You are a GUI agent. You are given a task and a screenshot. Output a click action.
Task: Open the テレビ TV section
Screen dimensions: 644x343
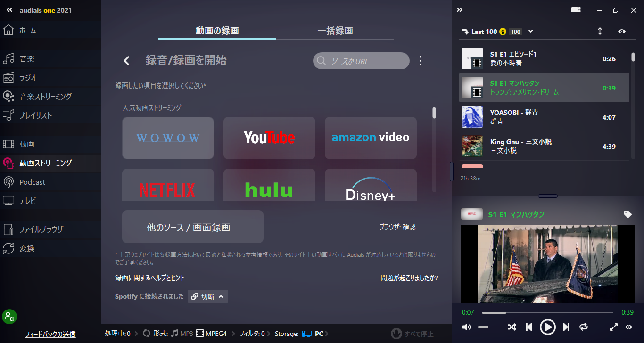(50, 201)
